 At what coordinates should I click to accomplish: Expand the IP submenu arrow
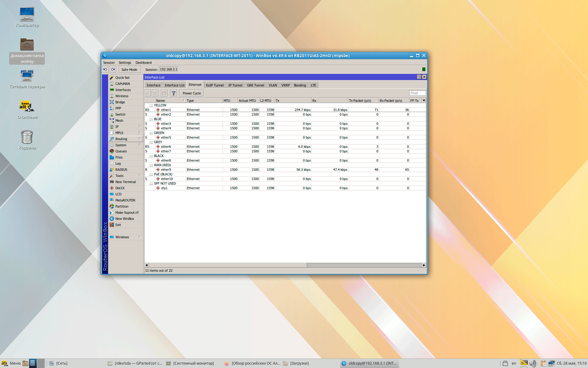pyautogui.click(x=140, y=127)
